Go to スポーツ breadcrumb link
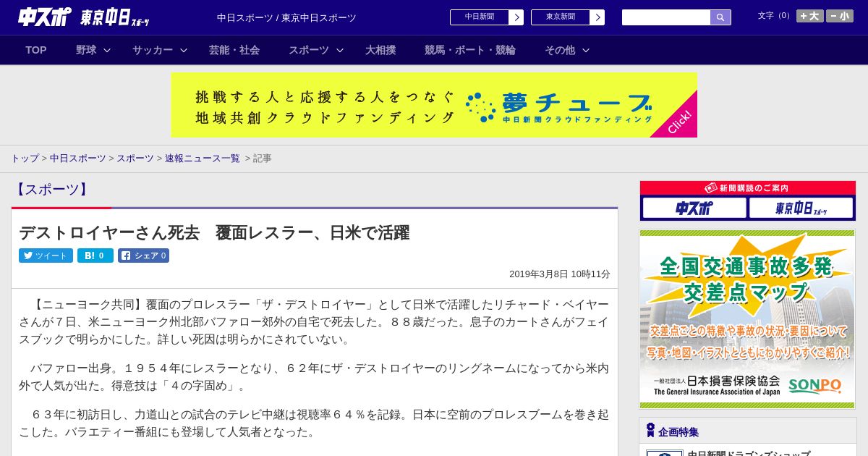Screen dimensions: 868x456 point(135,158)
